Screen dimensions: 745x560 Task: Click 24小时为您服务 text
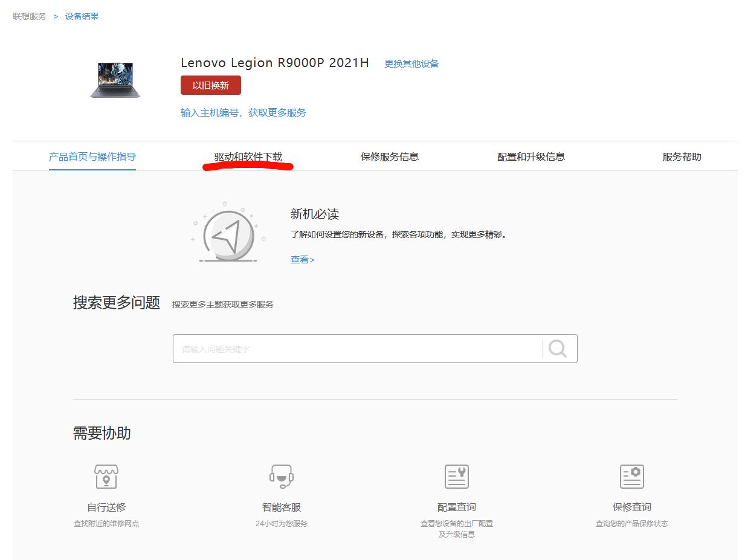(x=282, y=524)
